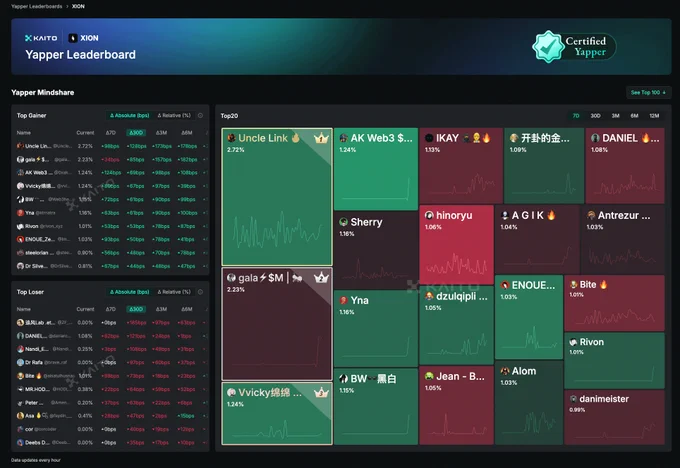Click Antrezur avatar in the treemap
The height and width of the screenshot is (468, 680).
click(591, 215)
